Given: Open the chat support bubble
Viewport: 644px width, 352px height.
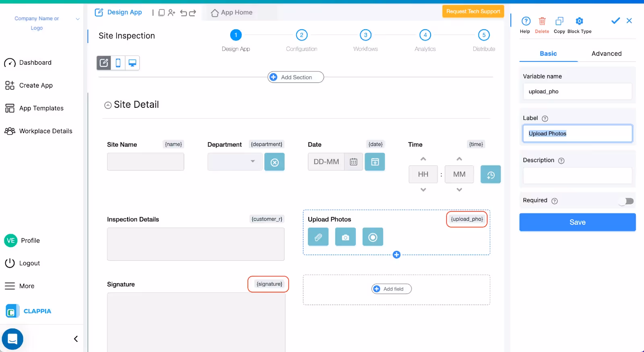Looking at the screenshot, I should click(x=12, y=339).
